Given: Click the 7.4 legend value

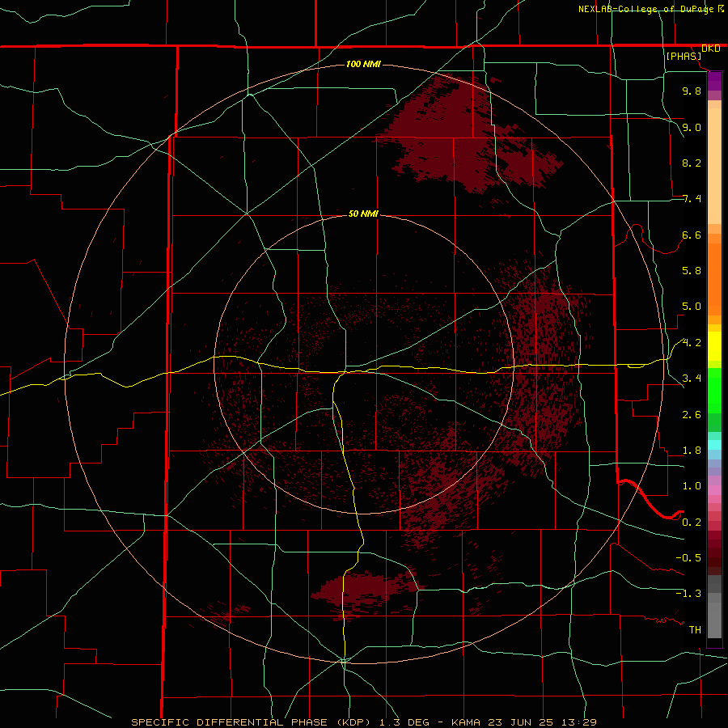Looking at the screenshot, I should pos(692,199).
